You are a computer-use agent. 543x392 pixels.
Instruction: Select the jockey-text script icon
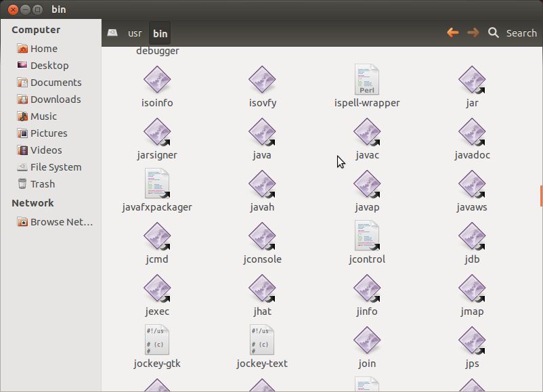(x=262, y=340)
